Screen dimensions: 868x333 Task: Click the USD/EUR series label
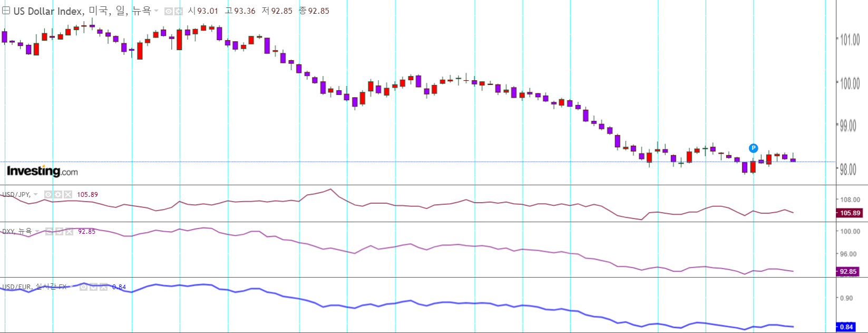coord(34,287)
